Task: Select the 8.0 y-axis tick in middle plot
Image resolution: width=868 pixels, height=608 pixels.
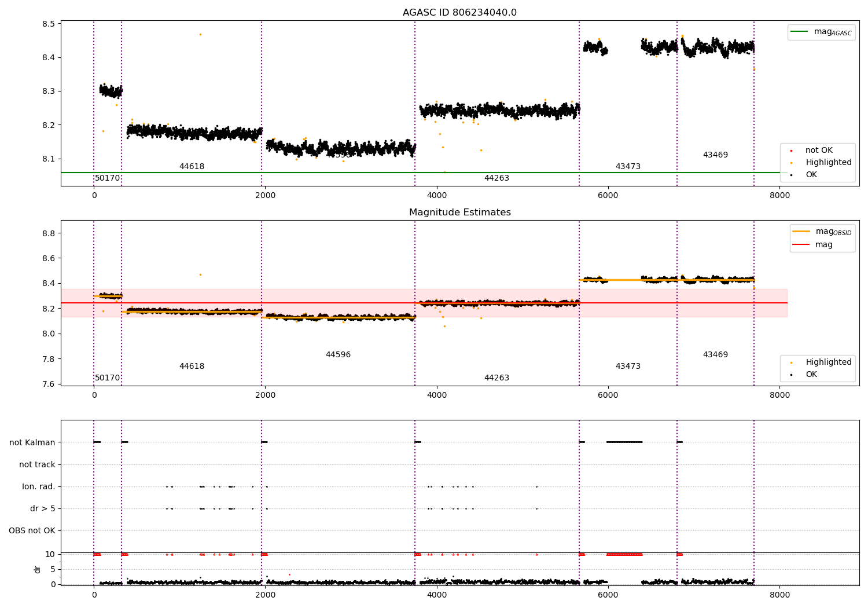Action: click(49, 334)
